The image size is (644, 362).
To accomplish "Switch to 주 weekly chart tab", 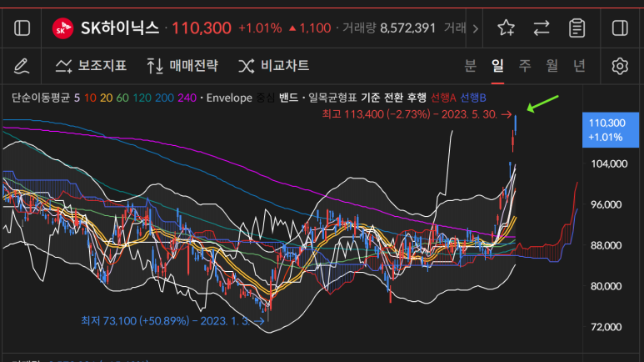I will click(525, 66).
